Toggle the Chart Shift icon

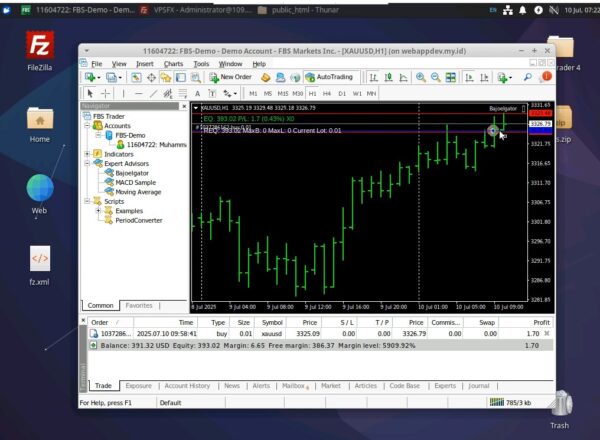484,78
